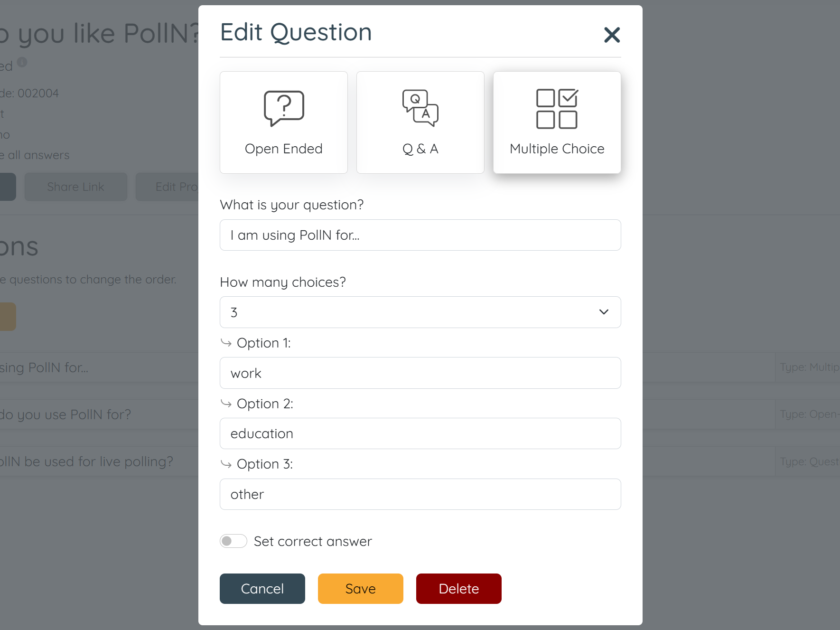Close the Edit Question dialog

[x=612, y=35]
